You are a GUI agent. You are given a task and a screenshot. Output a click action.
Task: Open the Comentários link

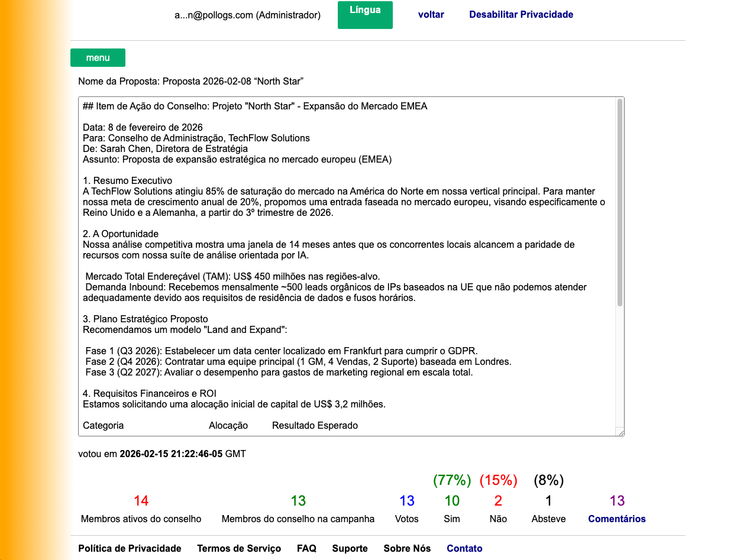tap(616, 519)
